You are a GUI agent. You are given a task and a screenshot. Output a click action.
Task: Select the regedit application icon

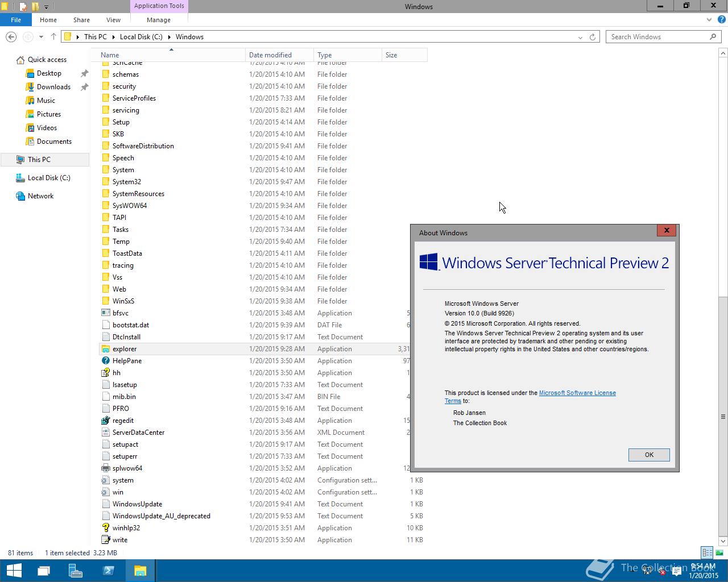(105, 421)
